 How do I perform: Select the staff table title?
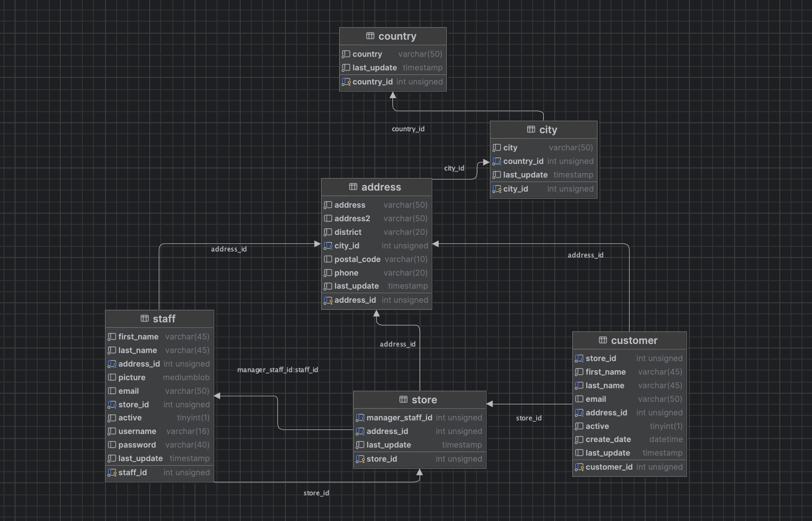pyautogui.click(x=164, y=319)
